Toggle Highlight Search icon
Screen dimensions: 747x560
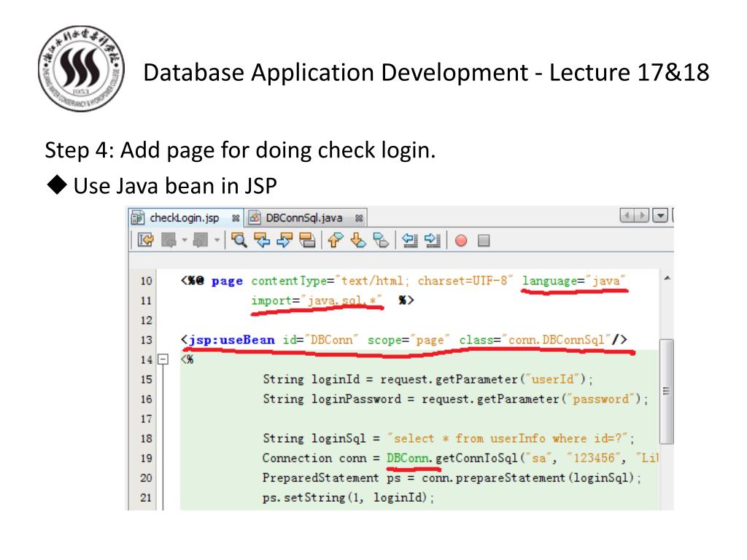(x=307, y=240)
